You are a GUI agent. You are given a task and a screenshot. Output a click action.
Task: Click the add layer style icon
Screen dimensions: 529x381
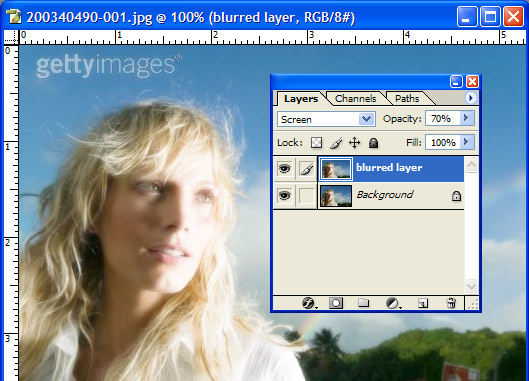click(x=309, y=303)
